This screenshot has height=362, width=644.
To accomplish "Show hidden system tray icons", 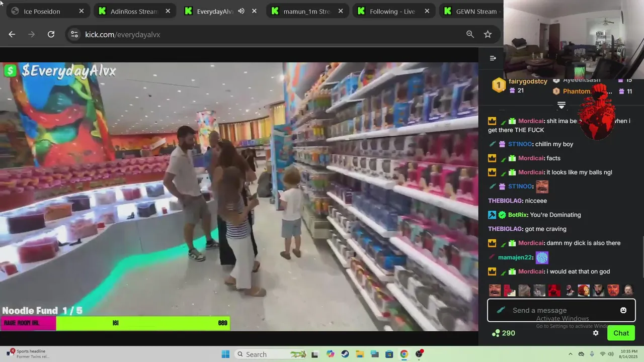I will [570, 354].
